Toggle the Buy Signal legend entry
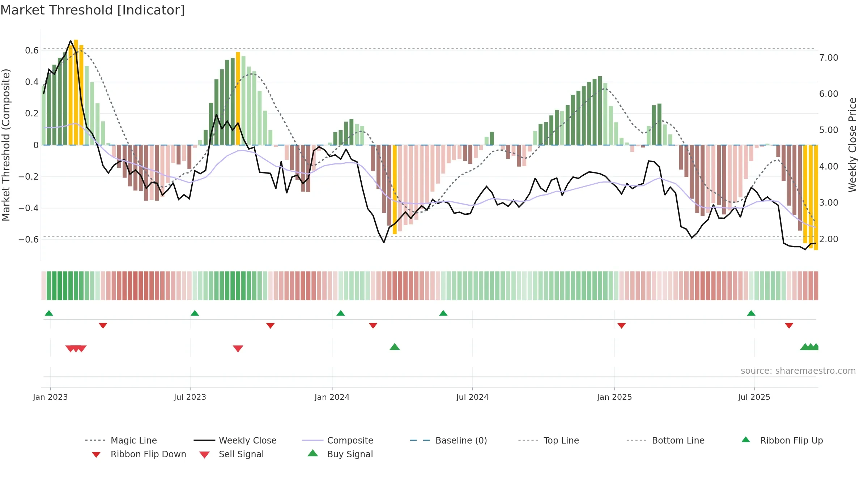The width and height of the screenshot is (868, 488). point(340,454)
